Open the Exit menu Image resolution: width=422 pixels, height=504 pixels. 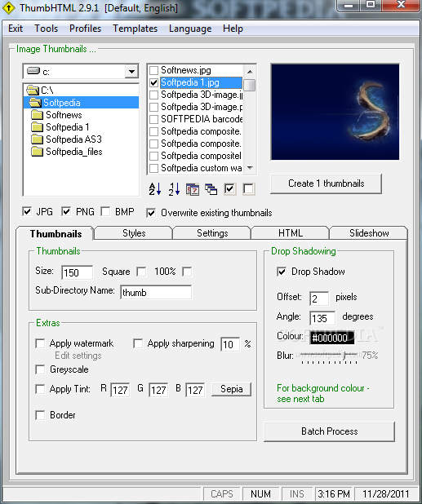[x=16, y=29]
